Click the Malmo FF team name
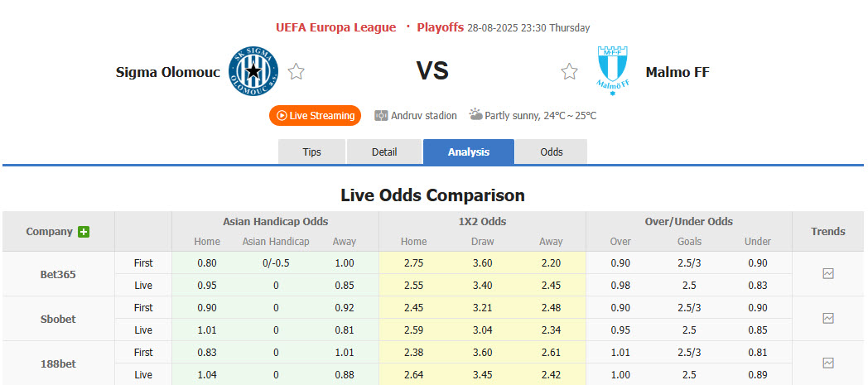The height and width of the screenshot is (385, 868). [x=677, y=72]
